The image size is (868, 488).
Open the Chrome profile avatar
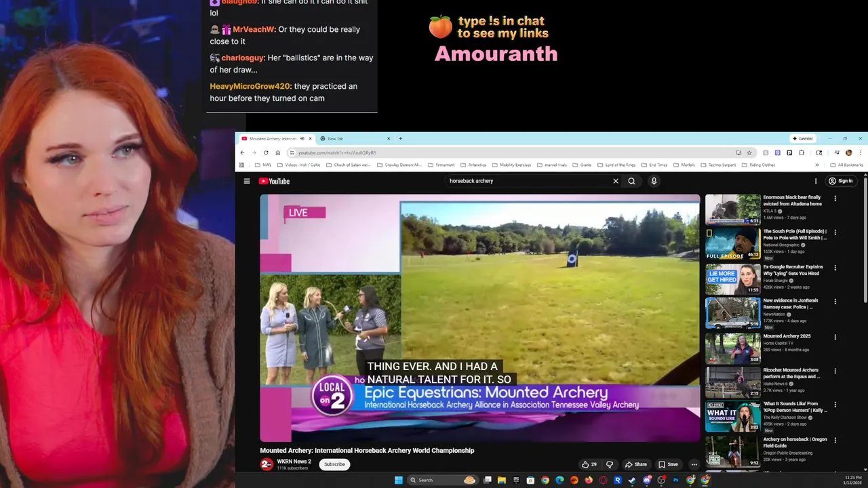848,152
